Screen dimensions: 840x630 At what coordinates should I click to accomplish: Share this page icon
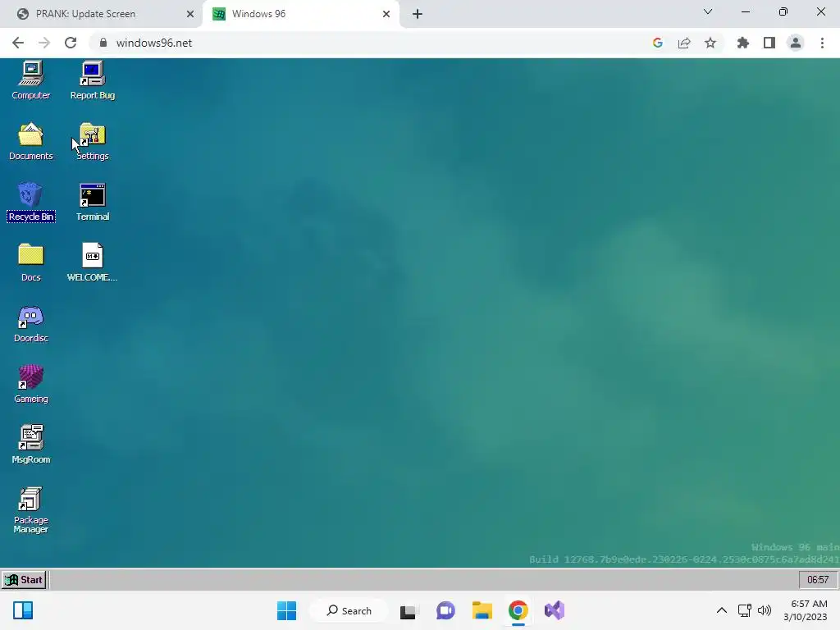click(684, 43)
